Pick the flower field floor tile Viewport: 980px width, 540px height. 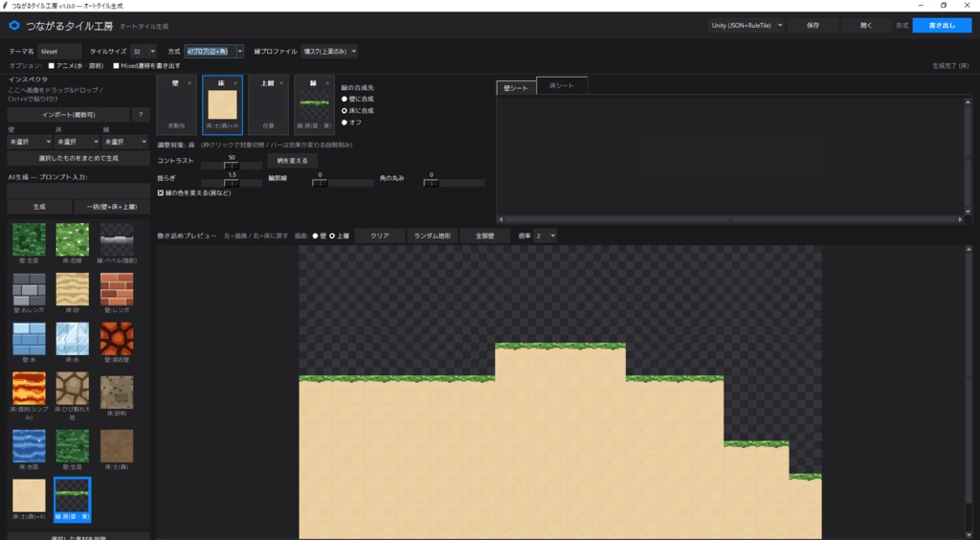point(73,239)
